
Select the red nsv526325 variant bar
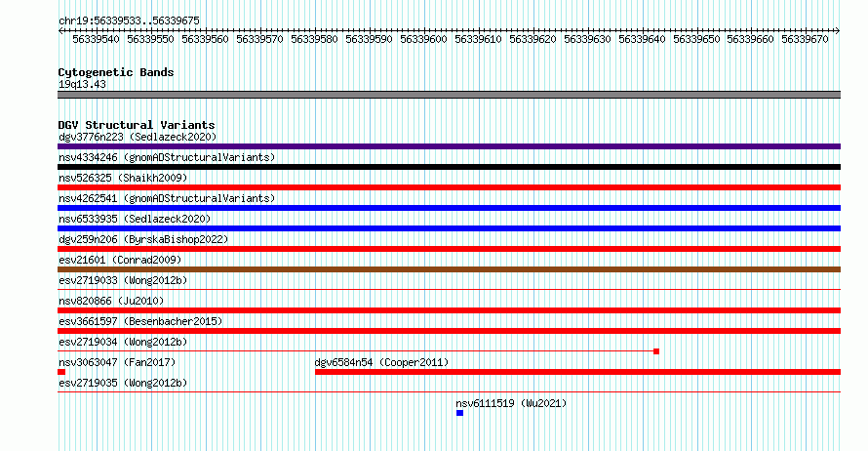tap(449, 187)
